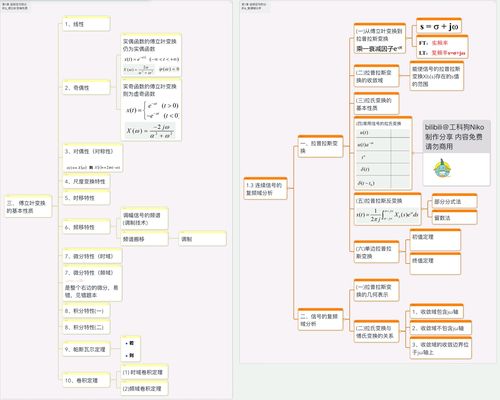Screen dimensions: 500x400
Task: Click the 调幅信号的频谱(调制技术) subtopic
Action: click(144, 219)
